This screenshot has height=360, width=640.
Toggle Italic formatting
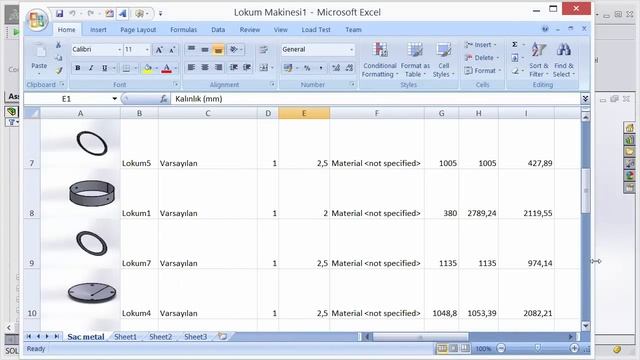coord(91,68)
